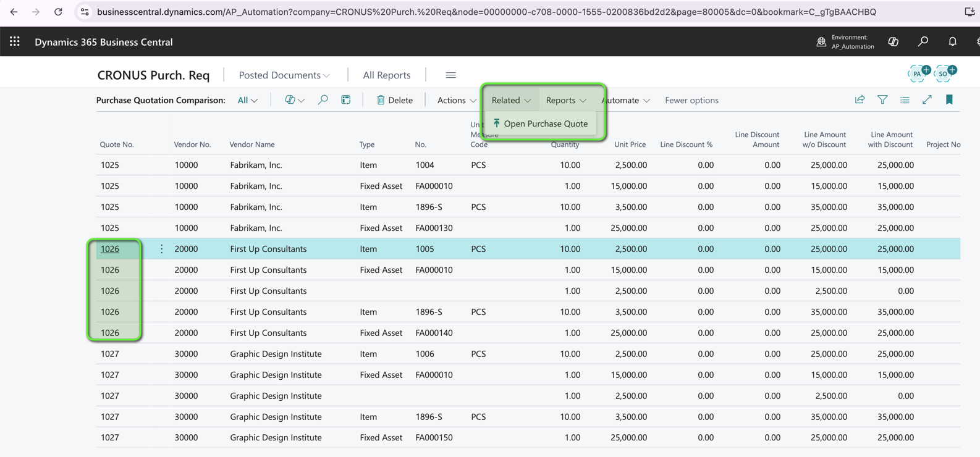Open the filter pane funnel icon

(882, 100)
